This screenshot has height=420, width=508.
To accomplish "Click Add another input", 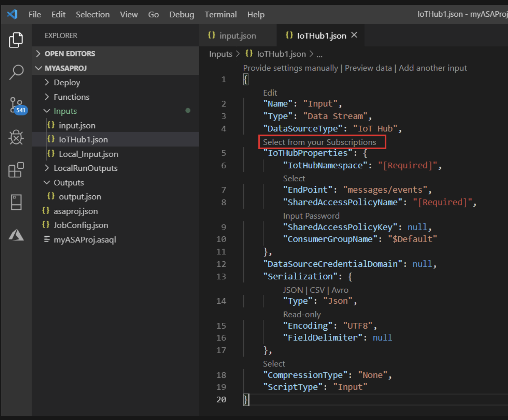I will click(x=433, y=68).
